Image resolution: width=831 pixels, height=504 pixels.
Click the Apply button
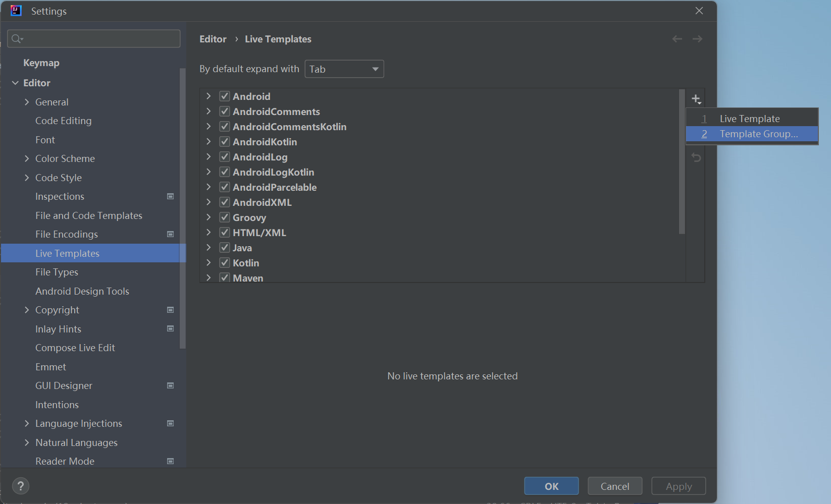pyautogui.click(x=679, y=486)
